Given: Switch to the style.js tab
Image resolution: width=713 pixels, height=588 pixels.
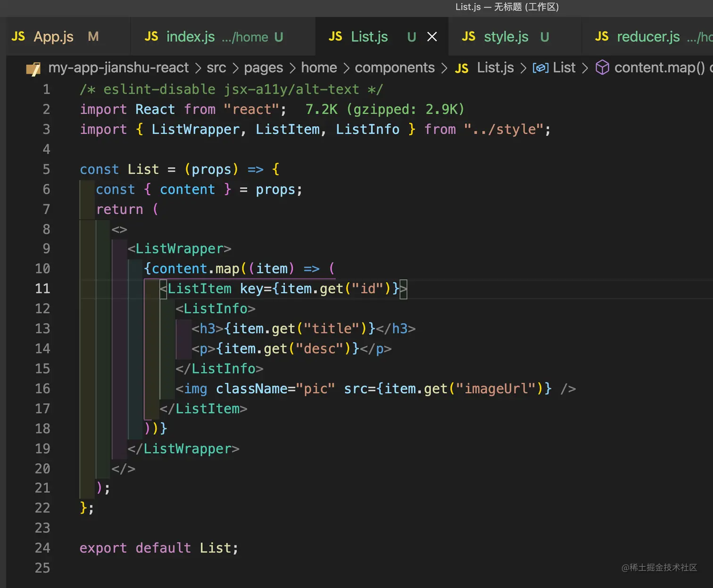Looking at the screenshot, I should 515,37.
